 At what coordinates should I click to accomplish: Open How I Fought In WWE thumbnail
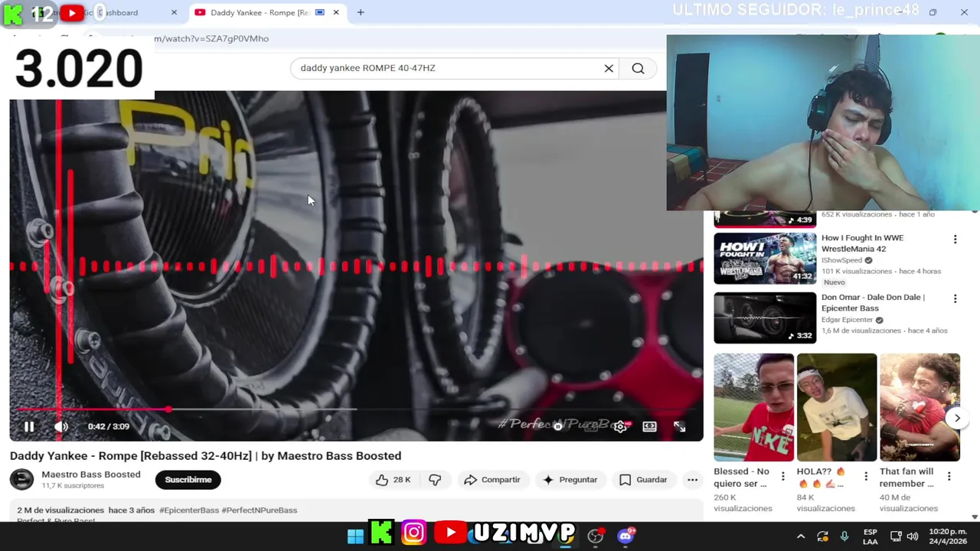click(x=765, y=258)
